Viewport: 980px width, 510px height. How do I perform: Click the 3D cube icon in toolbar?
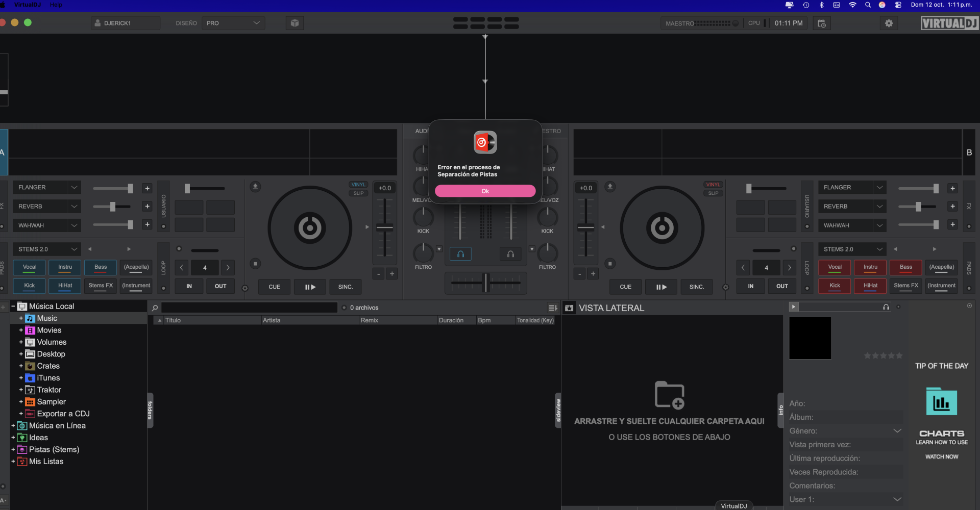coord(295,23)
